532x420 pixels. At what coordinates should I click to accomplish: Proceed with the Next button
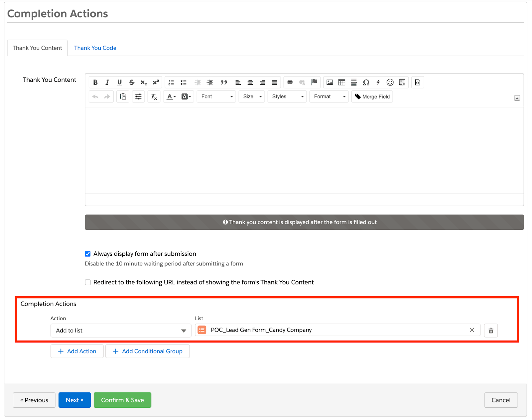74,400
